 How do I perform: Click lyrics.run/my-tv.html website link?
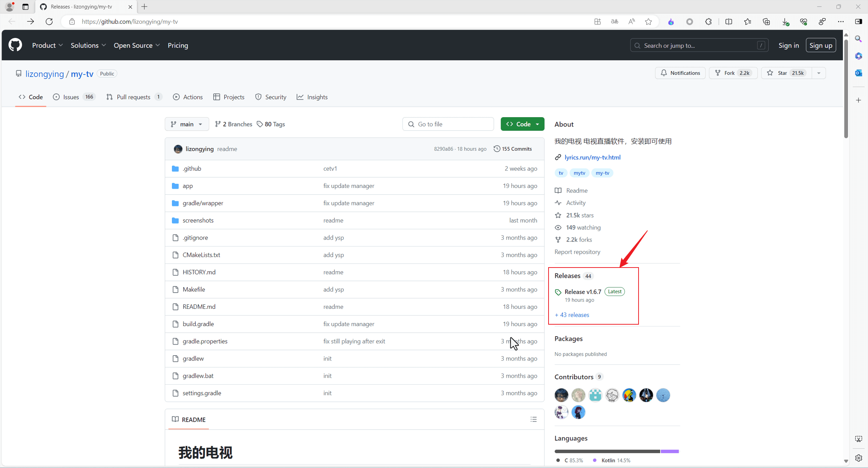tap(593, 157)
